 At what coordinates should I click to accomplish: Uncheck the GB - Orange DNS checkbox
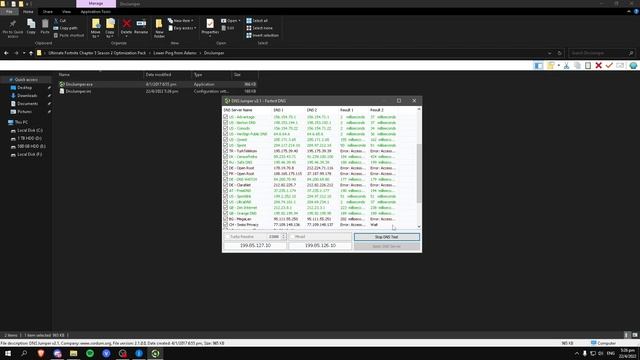(226, 213)
